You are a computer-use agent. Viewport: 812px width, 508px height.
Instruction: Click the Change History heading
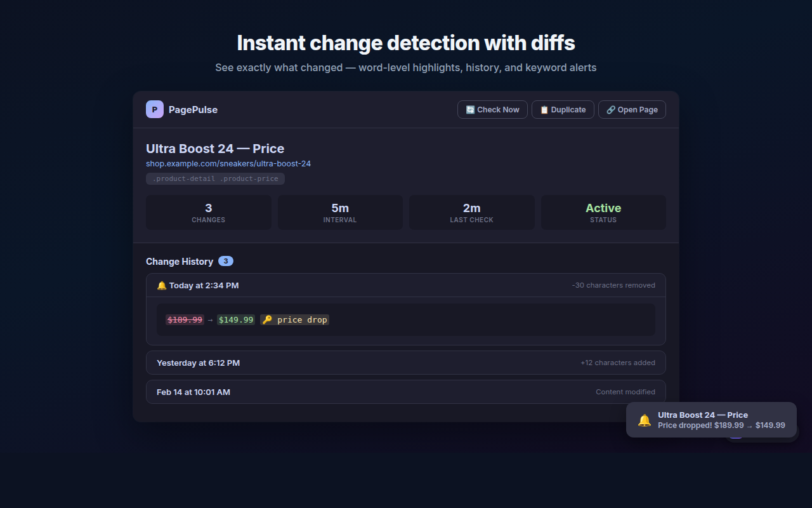[x=180, y=262]
